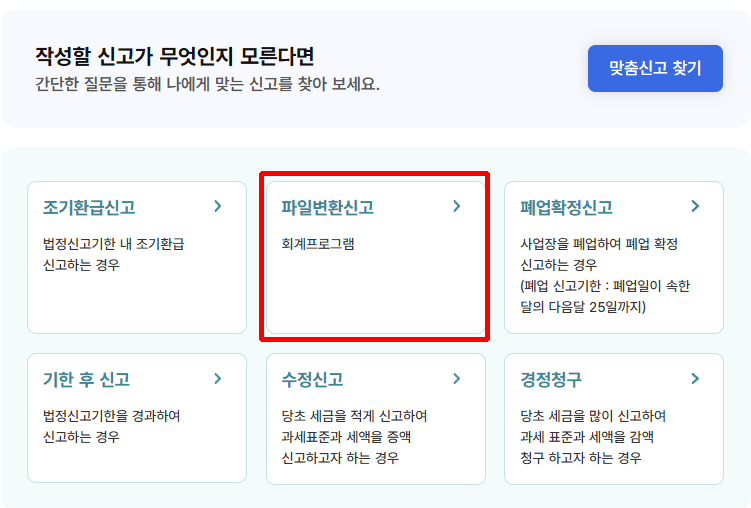Click the 당초 세금을 많이 신고하여 text
751x508 pixels.
593,416
